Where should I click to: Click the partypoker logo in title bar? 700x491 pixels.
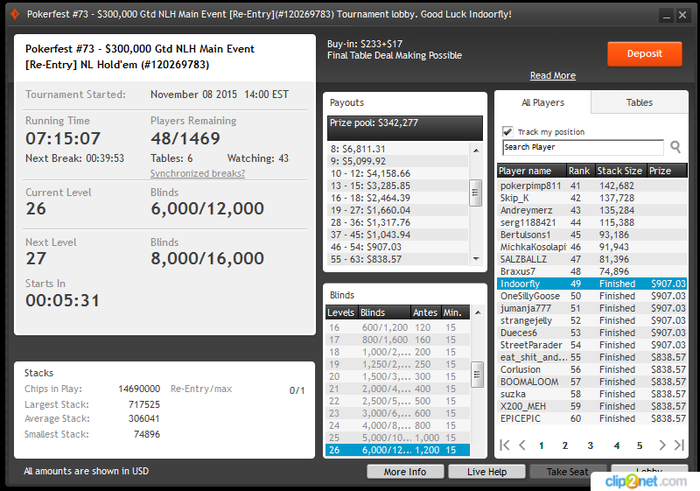point(15,14)
